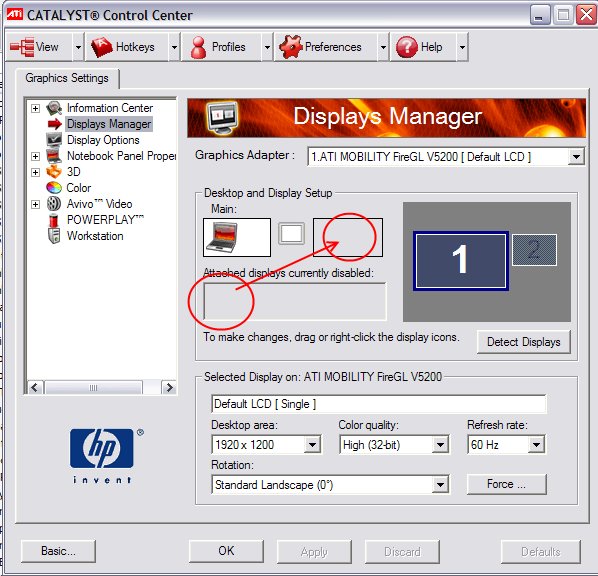Screen dimensions: 598x576
Task: Open the Profiles dropdown arrow
Action: tap(267, 47)
